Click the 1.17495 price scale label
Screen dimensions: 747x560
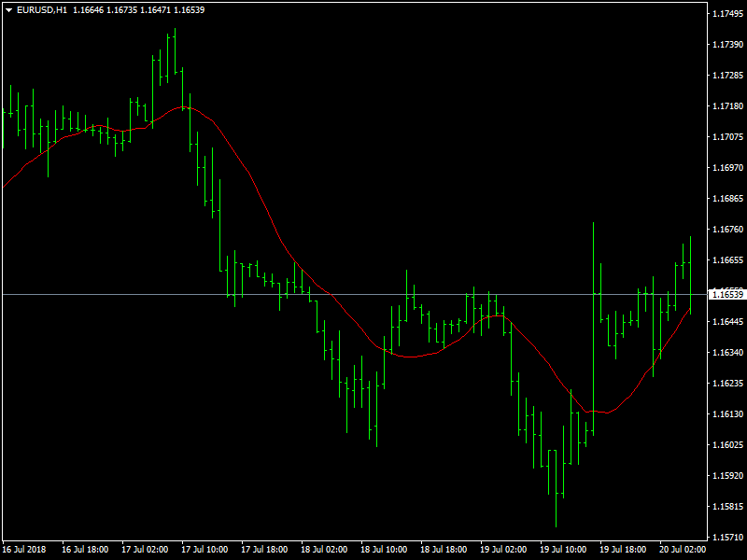tap(727, 14)
